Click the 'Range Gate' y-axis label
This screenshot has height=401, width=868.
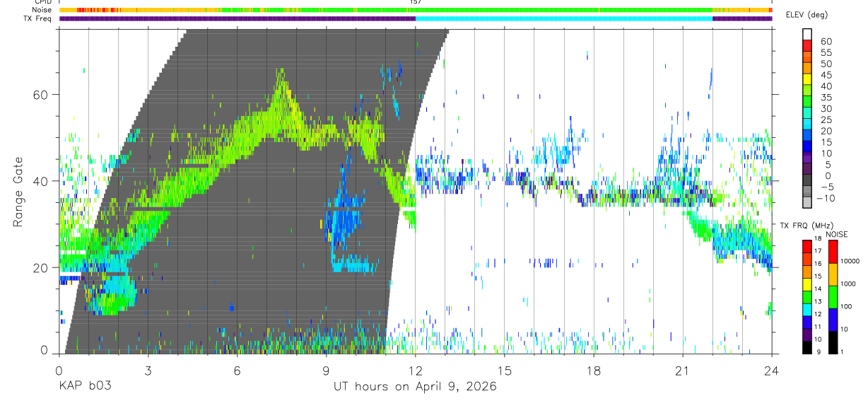(x=18, y=192)
